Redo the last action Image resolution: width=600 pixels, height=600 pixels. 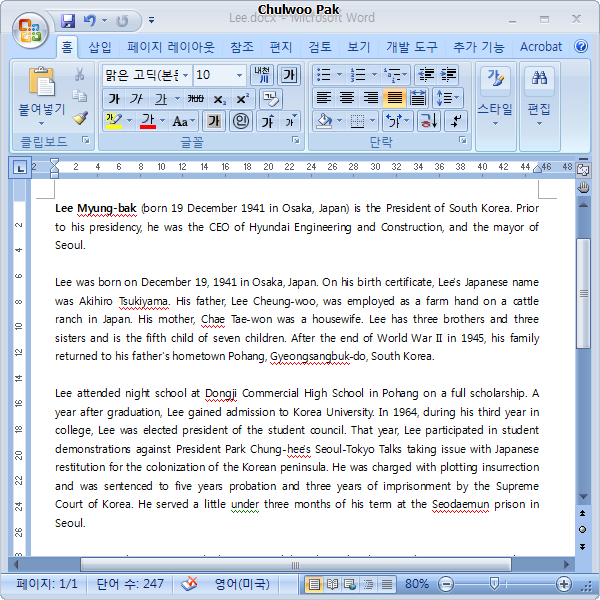coord(122,21)
